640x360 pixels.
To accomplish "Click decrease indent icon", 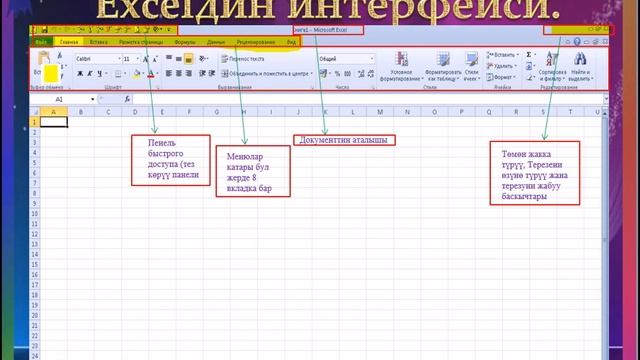I will 202,73.
